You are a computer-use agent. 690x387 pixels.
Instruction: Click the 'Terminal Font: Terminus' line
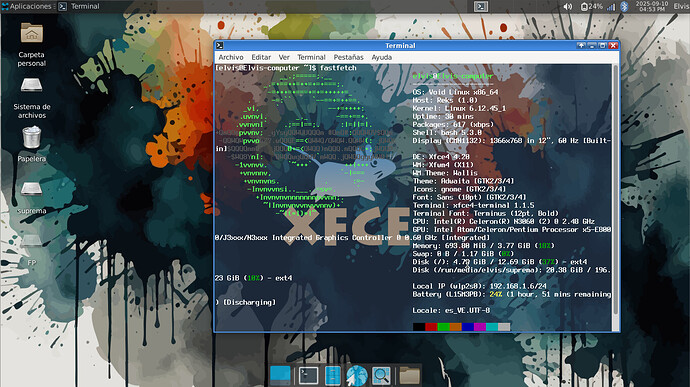pos(485,214)
